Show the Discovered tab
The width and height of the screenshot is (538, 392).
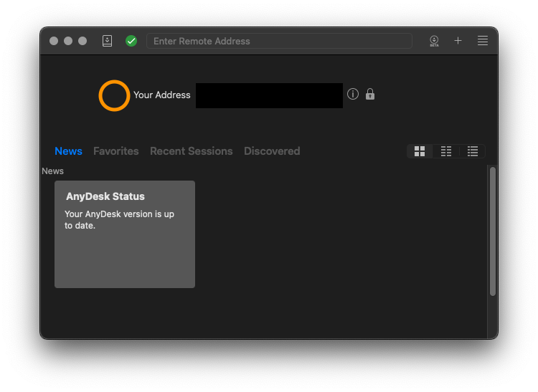click(272, 151)
